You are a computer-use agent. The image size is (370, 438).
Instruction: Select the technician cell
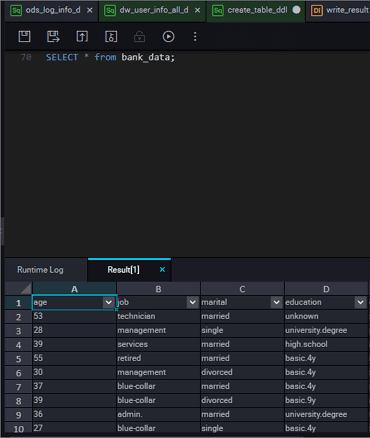158,316
